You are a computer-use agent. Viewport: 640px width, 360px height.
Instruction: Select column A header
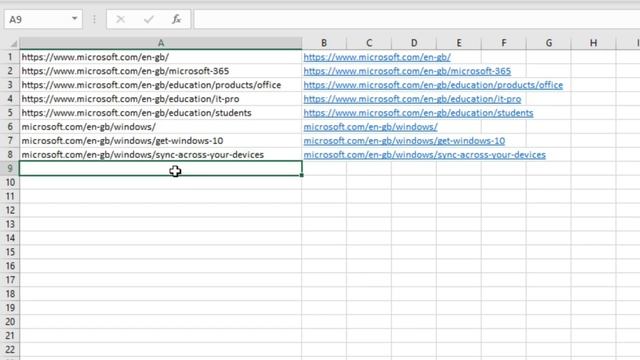161,43
